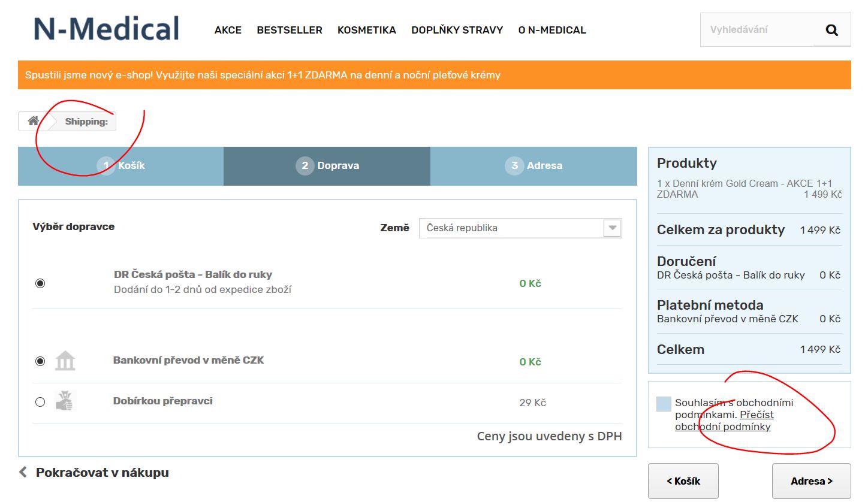Screen dimensions: 868x502
Task: Click the dropdown arrow next to Česká republika
Action: (612, 228)
